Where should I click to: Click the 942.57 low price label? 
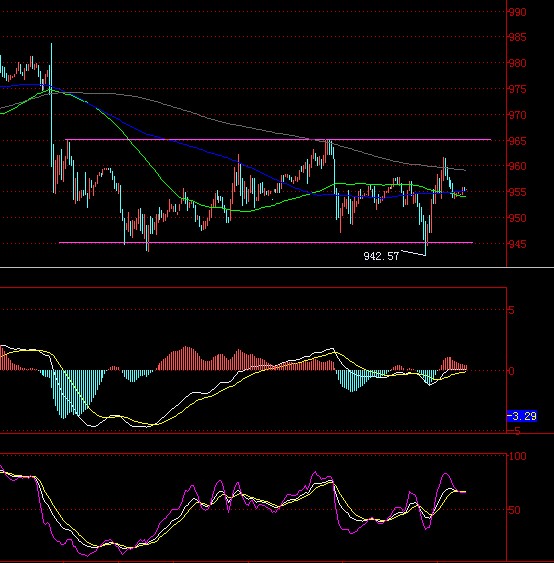[381, 256]
